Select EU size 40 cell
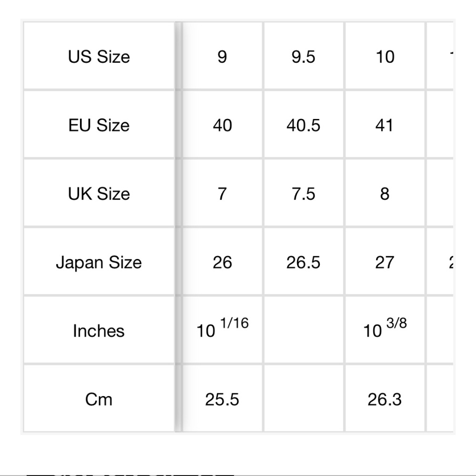 [222, 125]
